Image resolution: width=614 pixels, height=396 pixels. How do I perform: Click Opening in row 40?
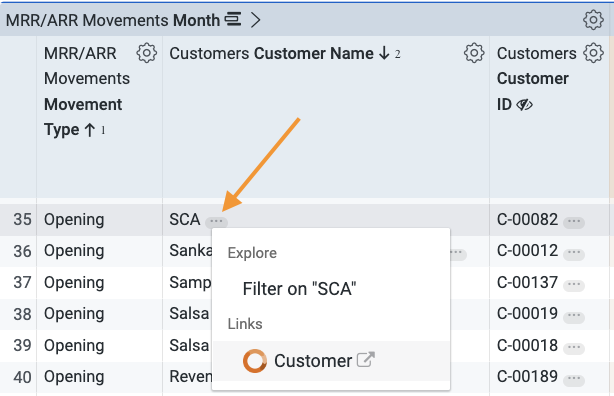point(74,378)
